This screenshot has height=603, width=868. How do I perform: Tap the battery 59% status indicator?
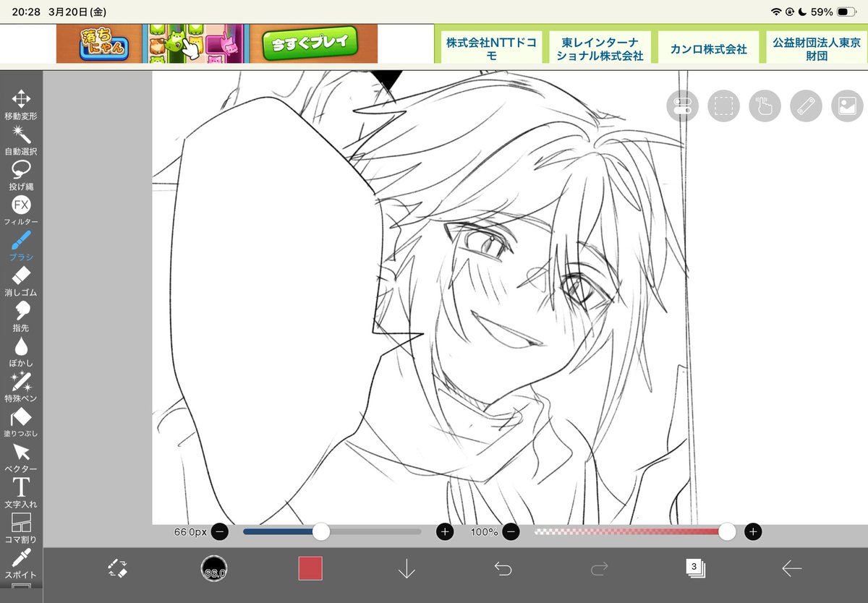click(832, 12)
